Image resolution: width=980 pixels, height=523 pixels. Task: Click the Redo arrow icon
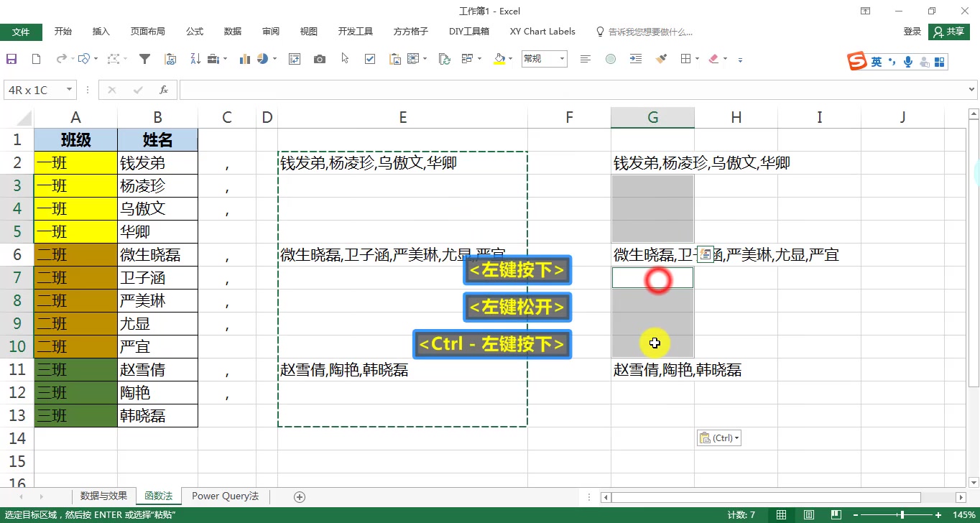click(x=61, y=59)
